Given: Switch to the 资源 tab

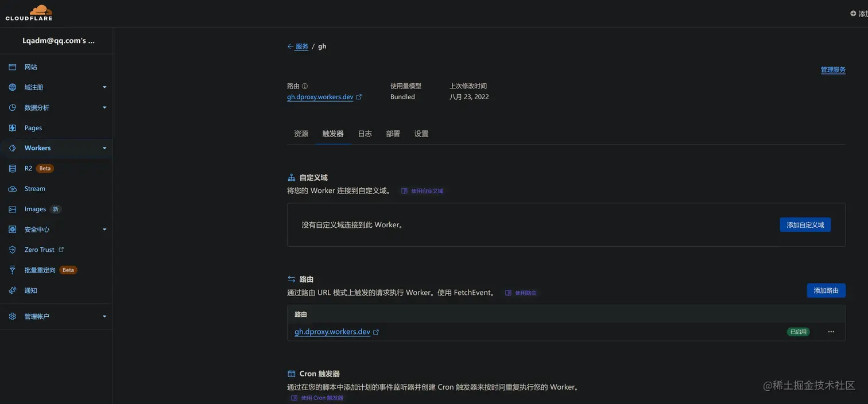Looking at the screenshot, I should pos(301,134).
